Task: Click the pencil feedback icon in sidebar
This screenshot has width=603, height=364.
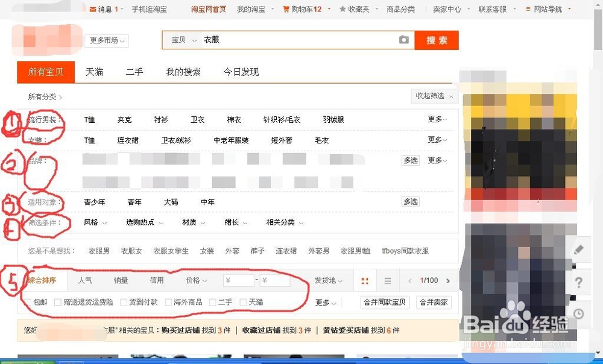Action: 578,250
